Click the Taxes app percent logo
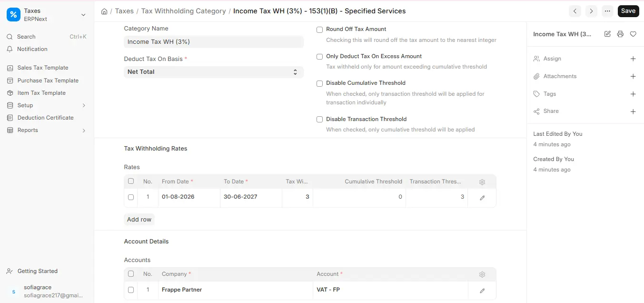The width and height of the screenshot is (644, 303). pyautogui.click(x=13, y=15)
